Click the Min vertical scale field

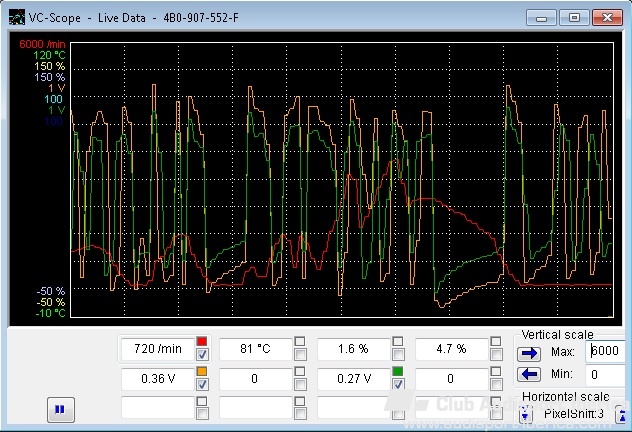coord(607,374)
